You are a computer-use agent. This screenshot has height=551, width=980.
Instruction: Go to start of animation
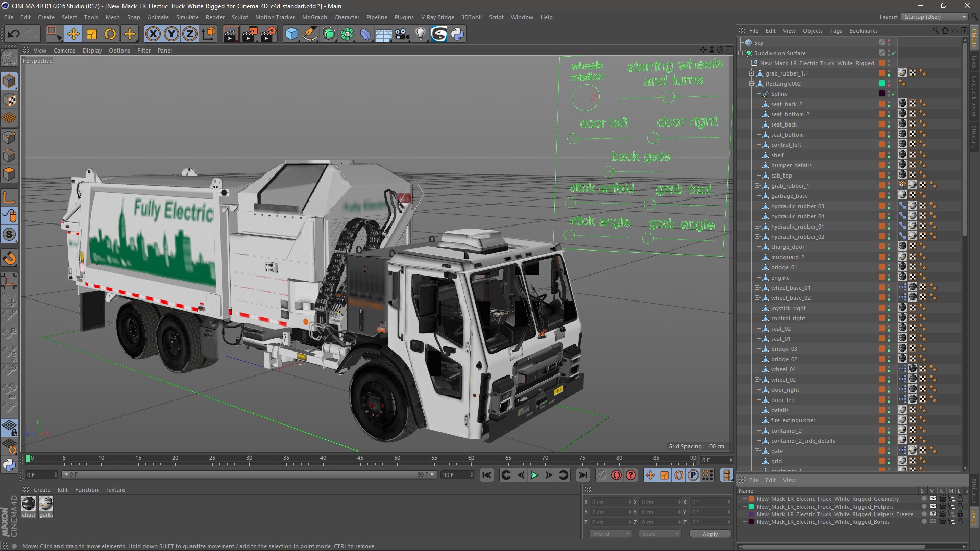pos(487,475)
